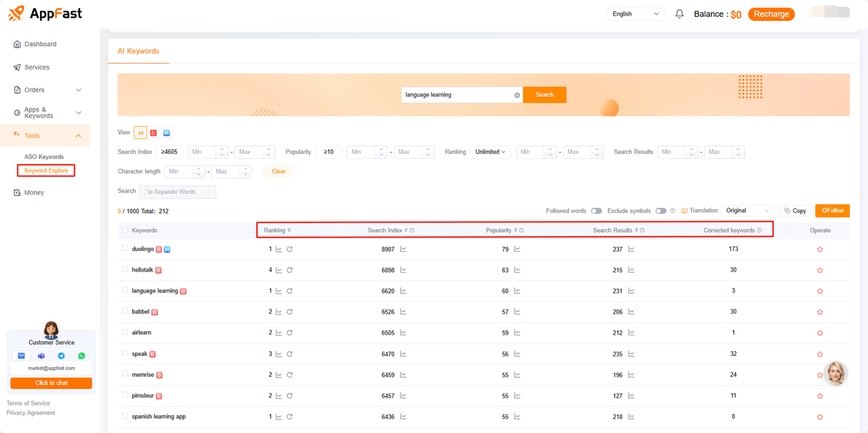The height and width of the screenshot is (433, 868).
Task: Expand the Ranking Unlimited dropdown
Action: pos(491,152)
